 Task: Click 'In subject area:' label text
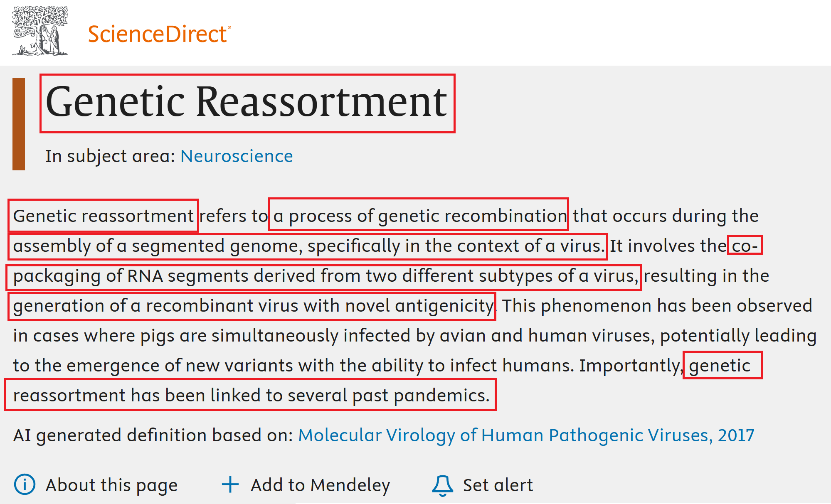point(110,156)
